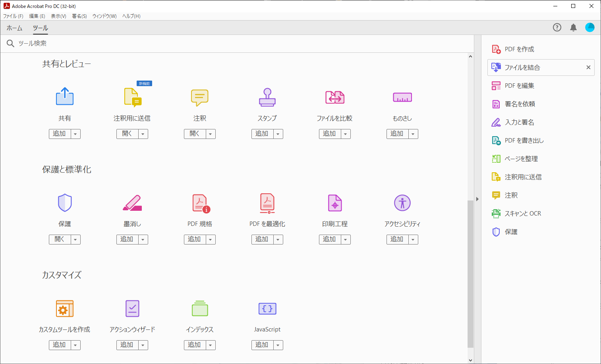Click the 追加 button under PDF を最適化
The height and width of the screenshot is (364, 601).
tap(262, 239)
